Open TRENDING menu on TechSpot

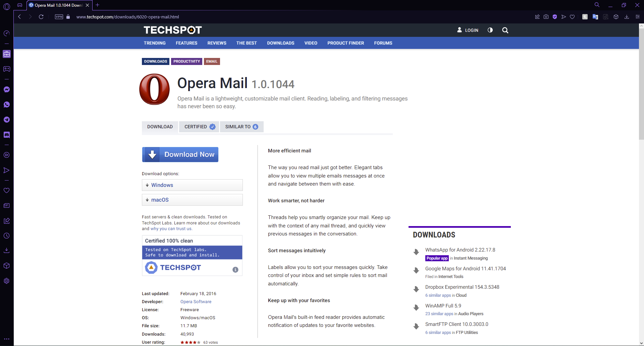pyautogui.click(x=155, y=43)
